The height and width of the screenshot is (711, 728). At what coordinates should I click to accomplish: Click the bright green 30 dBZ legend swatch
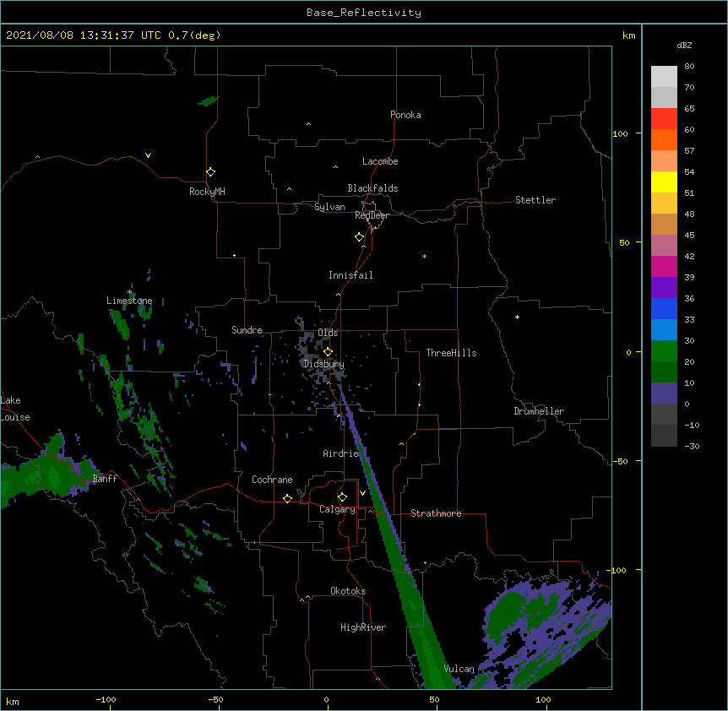click(664, 351)
